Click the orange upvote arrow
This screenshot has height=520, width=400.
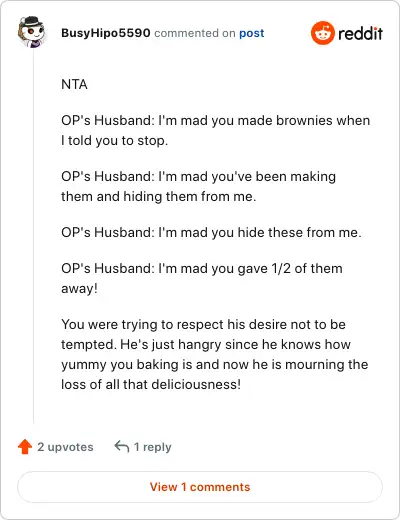tap(25, 447)
